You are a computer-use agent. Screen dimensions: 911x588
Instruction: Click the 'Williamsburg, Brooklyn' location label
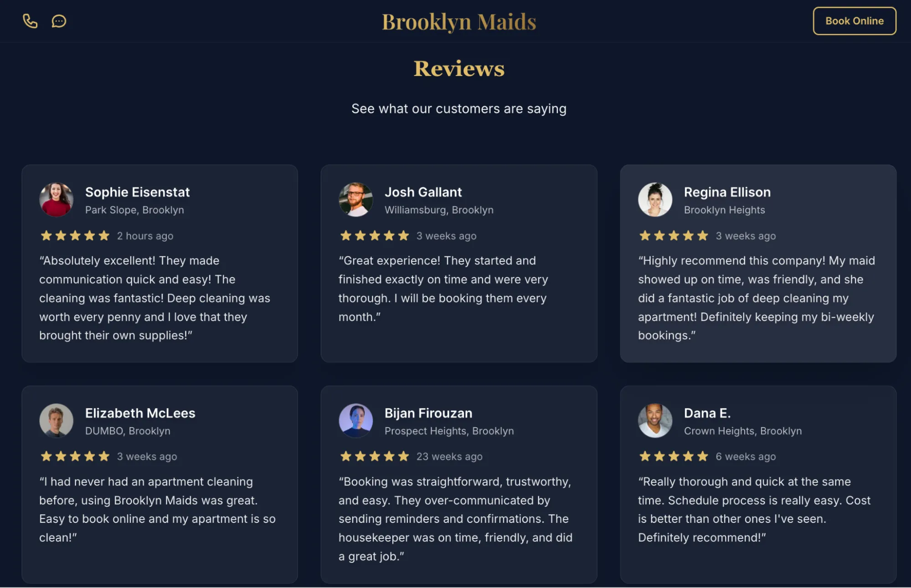tap(439, 210)
